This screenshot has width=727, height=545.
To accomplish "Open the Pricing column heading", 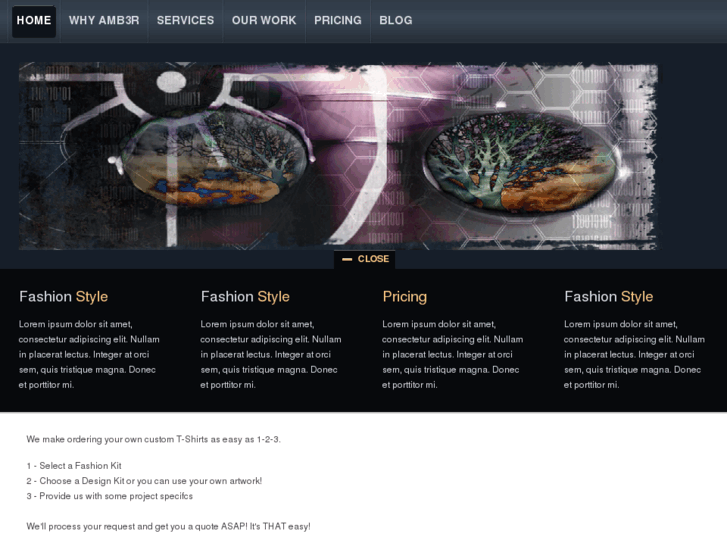I will 405,297.
